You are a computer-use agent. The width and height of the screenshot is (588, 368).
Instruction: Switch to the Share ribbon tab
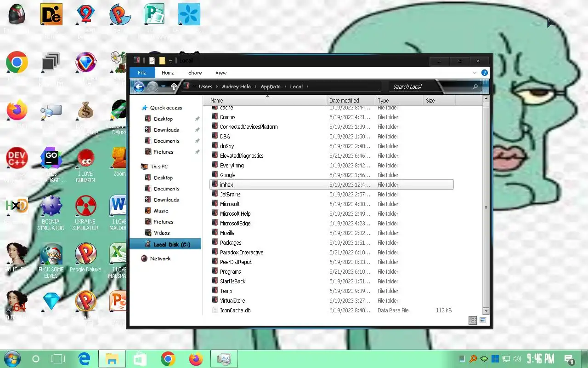tap(195, 73)
